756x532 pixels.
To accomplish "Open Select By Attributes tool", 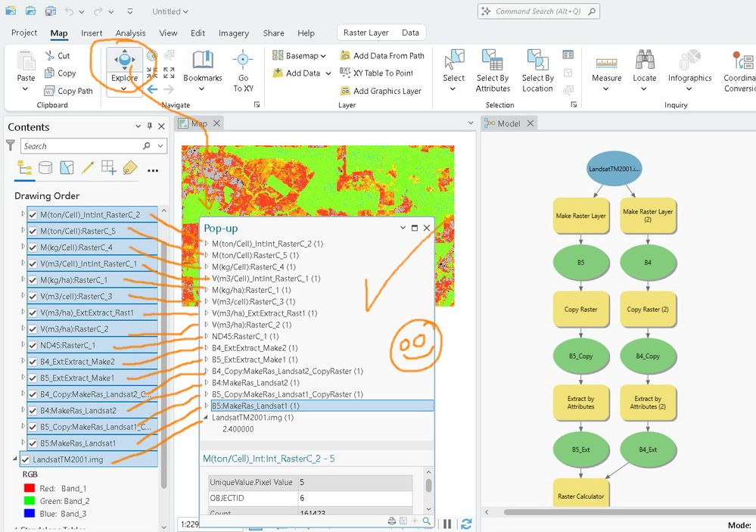I will [x=493, y=70].
